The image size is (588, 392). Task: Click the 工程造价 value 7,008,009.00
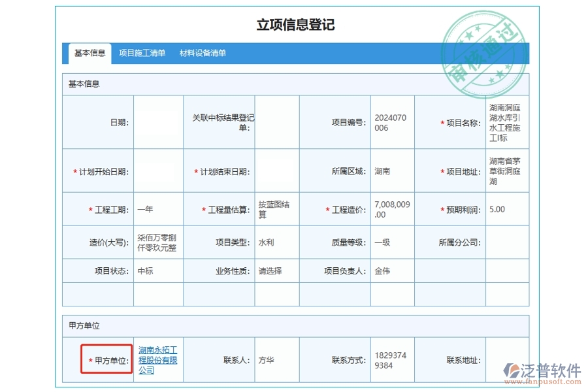click(392, 210)
